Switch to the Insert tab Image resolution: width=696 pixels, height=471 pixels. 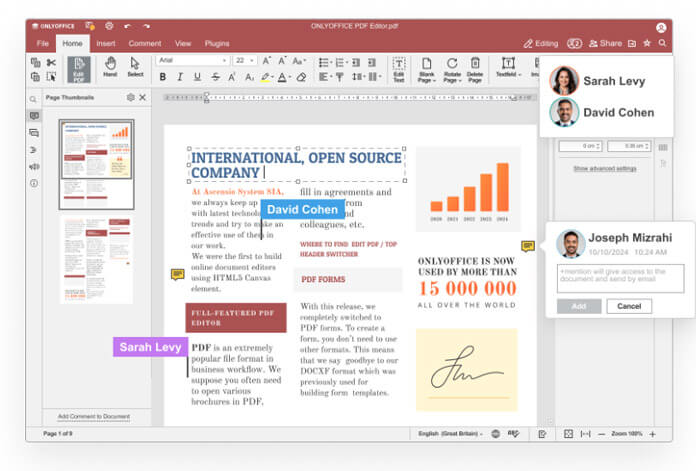coord(106,44)
